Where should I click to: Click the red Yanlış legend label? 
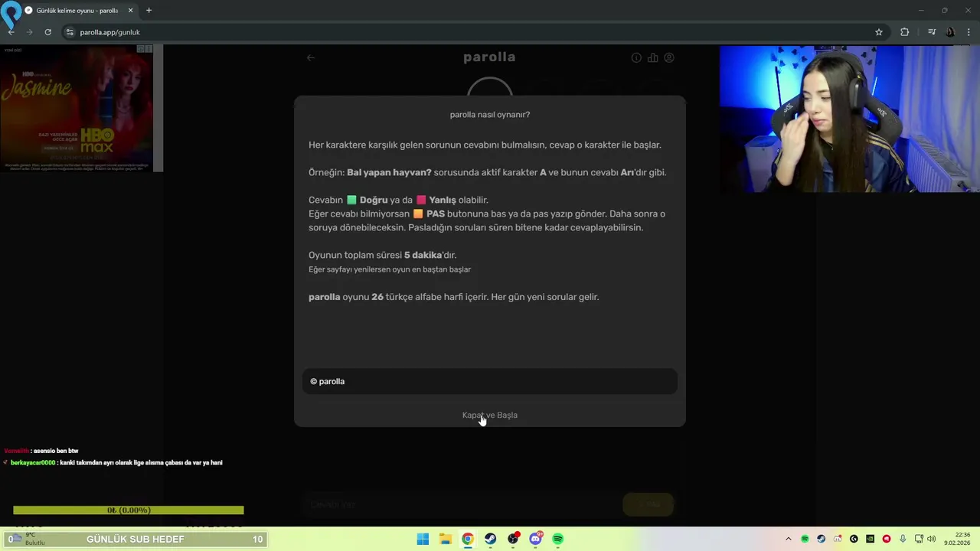pos(443,200)
